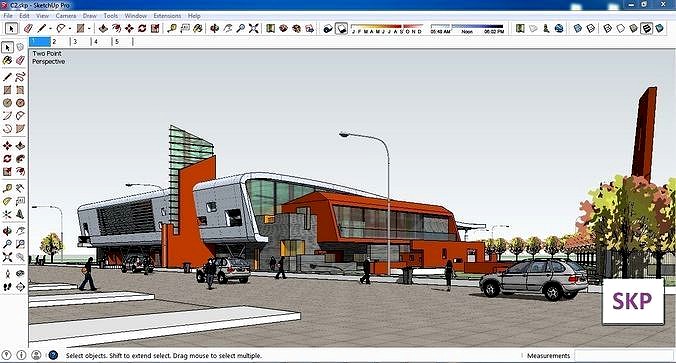Switch to Monochrome face style
This screenshot has height=363, width=676.
(x=659, y=28)
